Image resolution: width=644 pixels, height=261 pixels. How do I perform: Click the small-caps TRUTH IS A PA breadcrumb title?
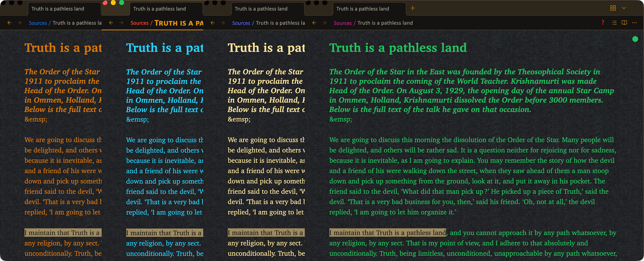179,23
